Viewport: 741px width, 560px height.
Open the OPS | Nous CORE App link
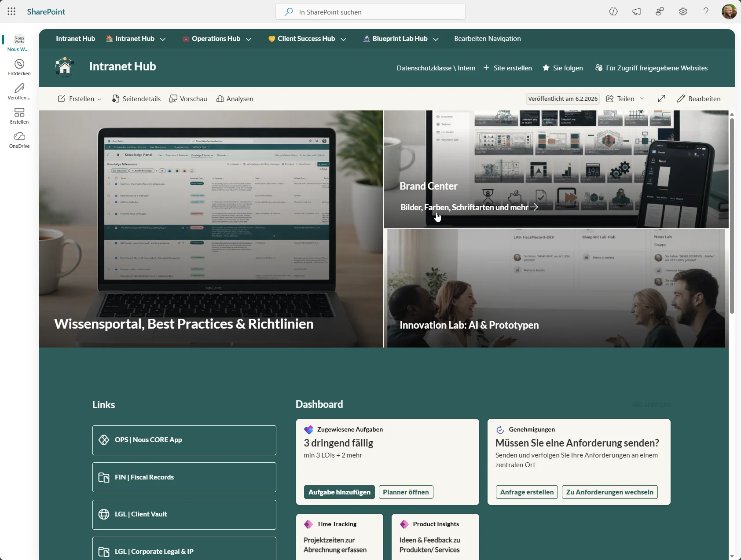click(184, 440)
